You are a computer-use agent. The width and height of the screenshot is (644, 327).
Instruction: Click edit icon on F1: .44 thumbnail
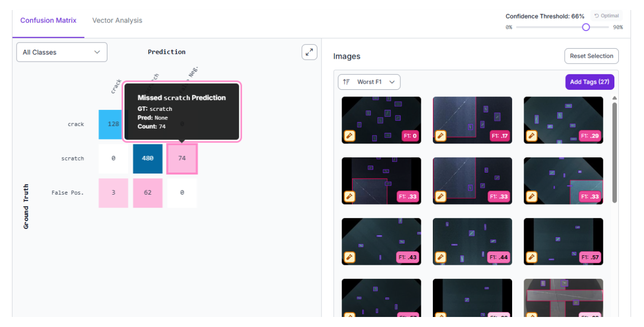point(440,257)
